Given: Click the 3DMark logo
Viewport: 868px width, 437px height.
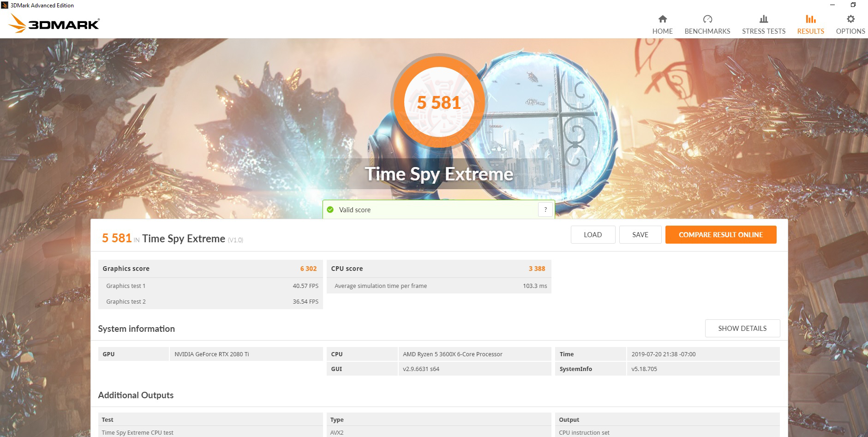Looking at the screenshot, I should click(54, 24).
